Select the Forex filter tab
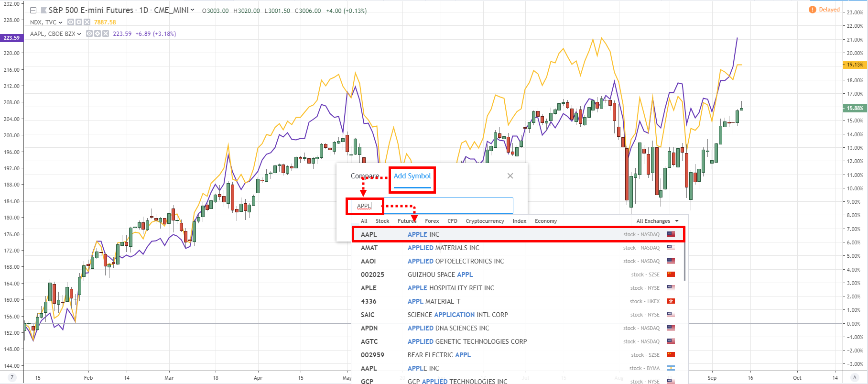 pyautogui.click(x=432, y=221)
